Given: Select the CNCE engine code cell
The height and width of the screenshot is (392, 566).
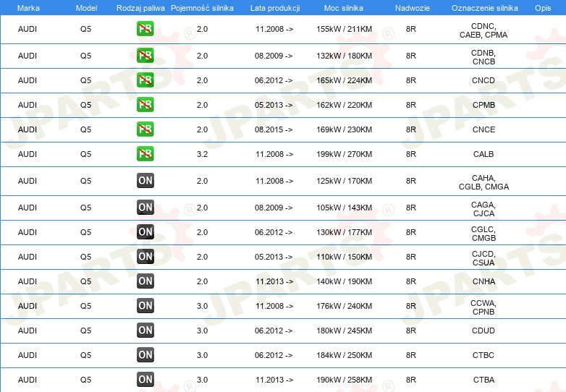Looking at the screenshot, I should (x=483, y=129).
